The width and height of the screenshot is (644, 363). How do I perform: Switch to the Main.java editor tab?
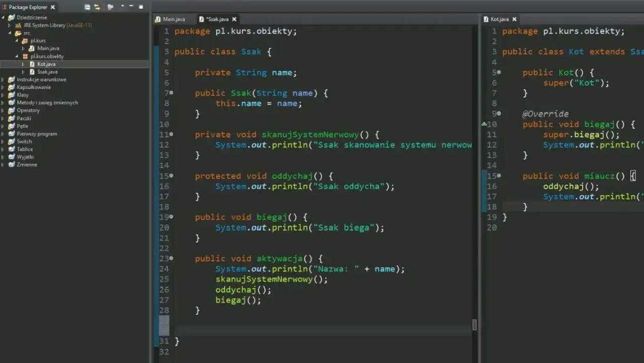(171, 19)
